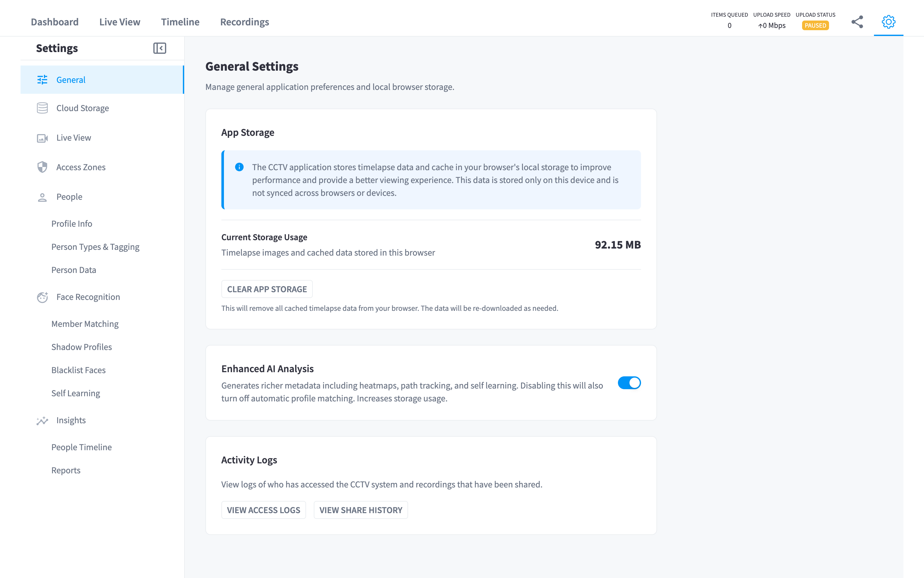This screenshot has width=924, height=578.
Task: Select General in settings sidebar
Action: coord(102,80)
